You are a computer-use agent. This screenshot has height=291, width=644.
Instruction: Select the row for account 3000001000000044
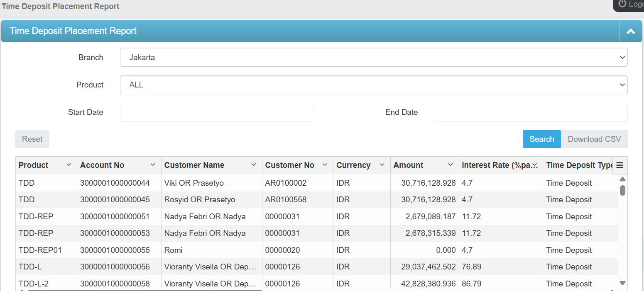249,183
